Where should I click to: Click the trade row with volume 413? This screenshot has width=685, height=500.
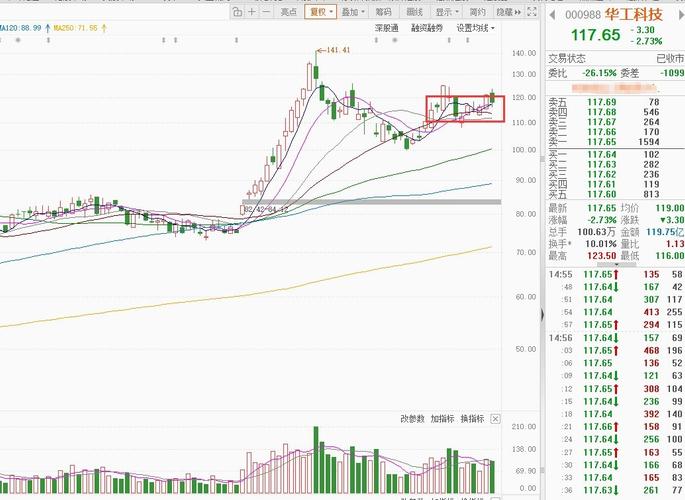click(x=615, y=312)
